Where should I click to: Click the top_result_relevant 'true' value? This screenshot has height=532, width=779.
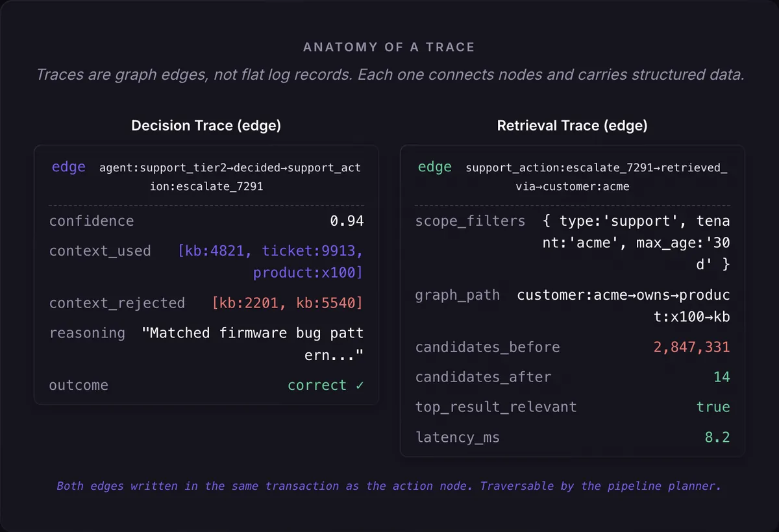coord(713,407)
